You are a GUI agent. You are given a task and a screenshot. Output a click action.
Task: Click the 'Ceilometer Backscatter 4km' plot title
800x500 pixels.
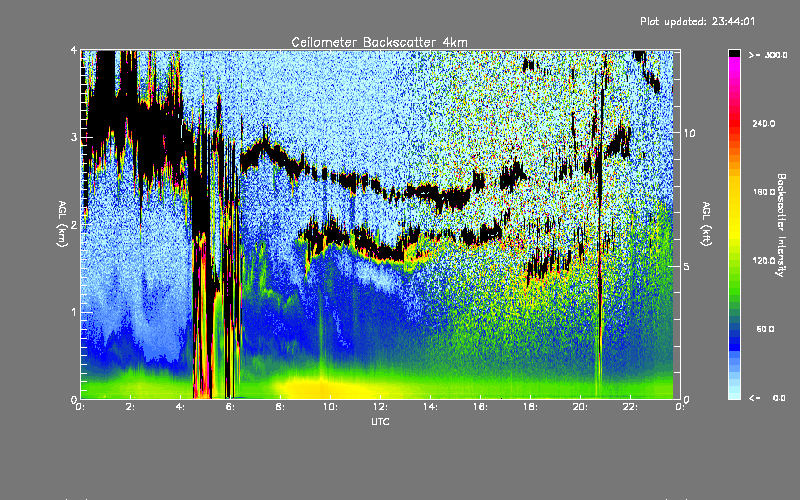tap(379, 42)
